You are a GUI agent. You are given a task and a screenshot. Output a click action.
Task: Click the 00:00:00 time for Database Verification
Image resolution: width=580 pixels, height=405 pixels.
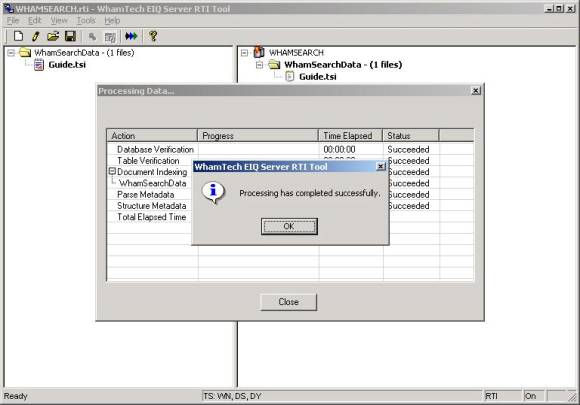(339, 149)
